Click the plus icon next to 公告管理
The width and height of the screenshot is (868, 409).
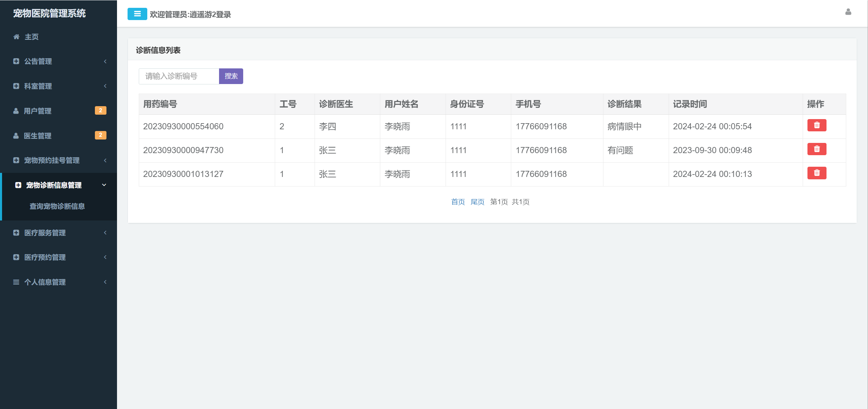pos(16,62)
